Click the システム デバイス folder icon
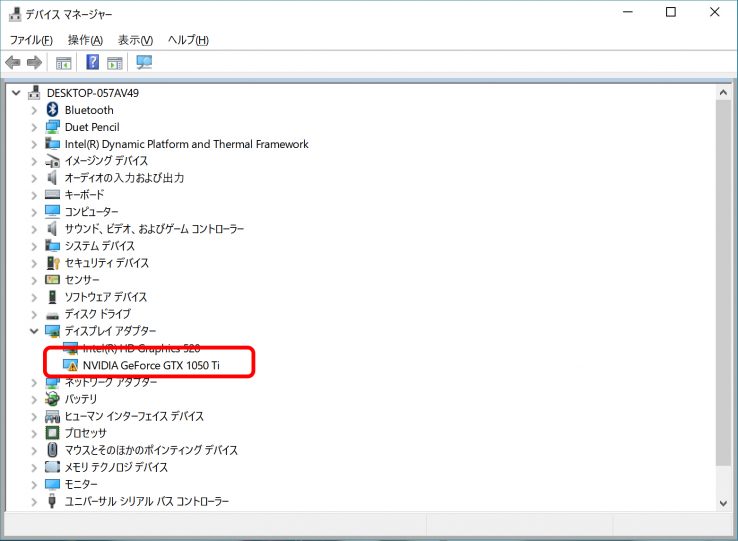Screen dimensions: 738x541 [52, 246]
